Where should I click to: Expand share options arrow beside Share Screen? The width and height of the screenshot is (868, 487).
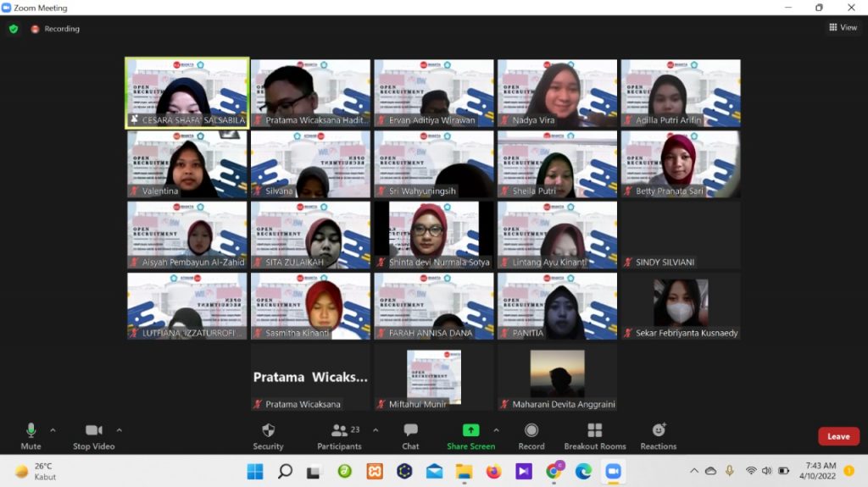[x=496, y=430]
